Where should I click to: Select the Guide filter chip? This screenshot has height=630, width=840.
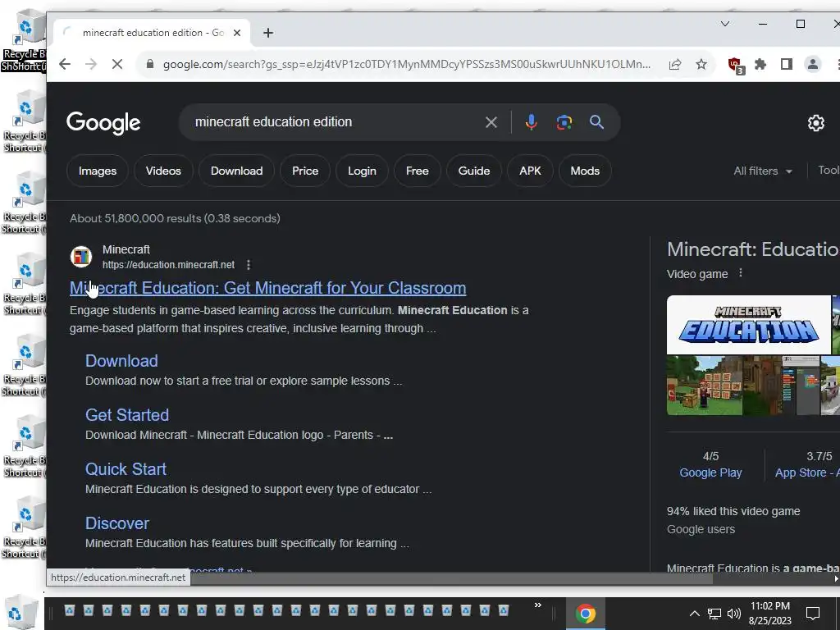(x=474, y=171)
